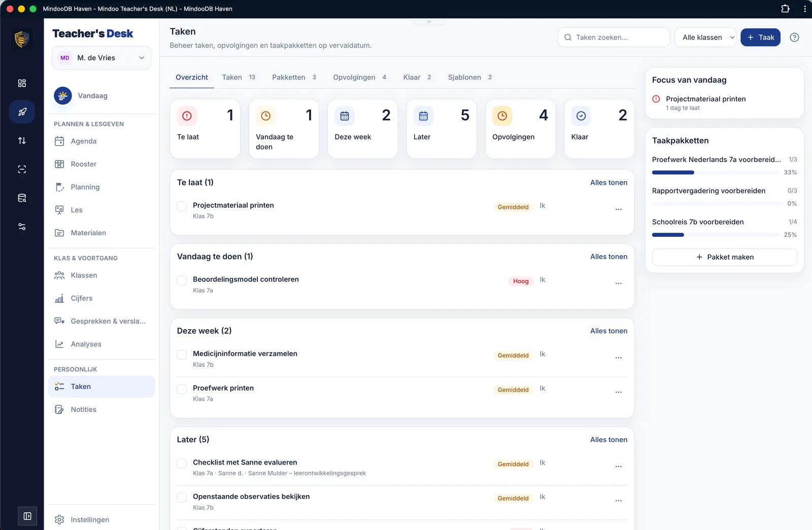Click Alles tonen for Te laat section
812x530 pixels.
(x=608, y=183)
